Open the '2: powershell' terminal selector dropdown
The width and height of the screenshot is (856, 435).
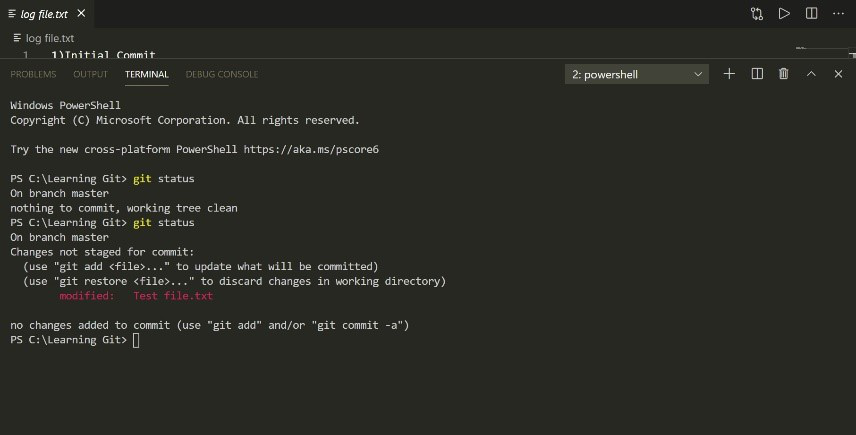click(x=636, y=74)
